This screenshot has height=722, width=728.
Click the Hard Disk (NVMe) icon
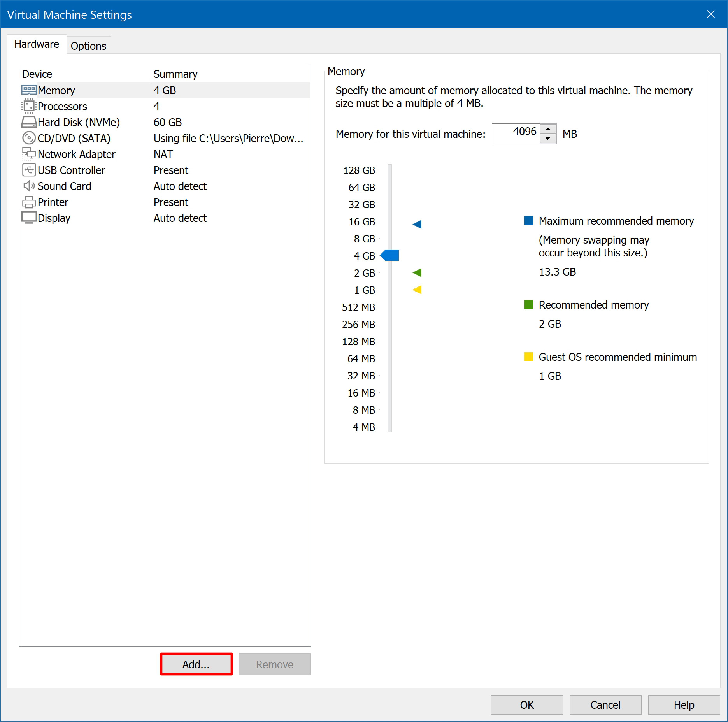tap(29, 122)
